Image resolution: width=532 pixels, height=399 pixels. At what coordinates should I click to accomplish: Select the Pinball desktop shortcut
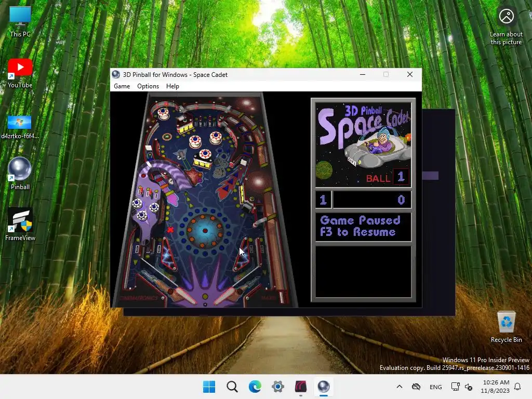click(20, 173)
